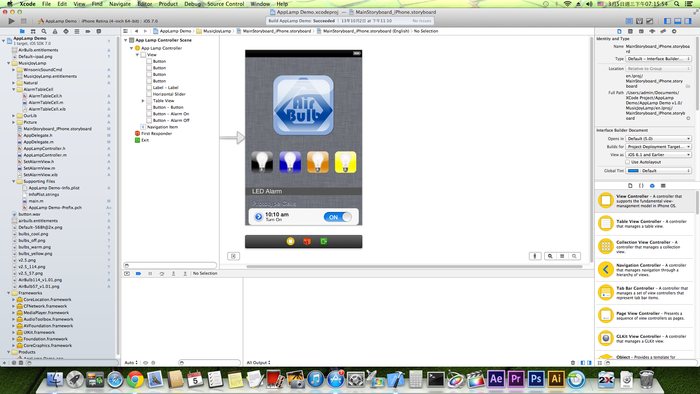700x394 pixels.
Task: Run the project with the Play button
Action: 11,21
